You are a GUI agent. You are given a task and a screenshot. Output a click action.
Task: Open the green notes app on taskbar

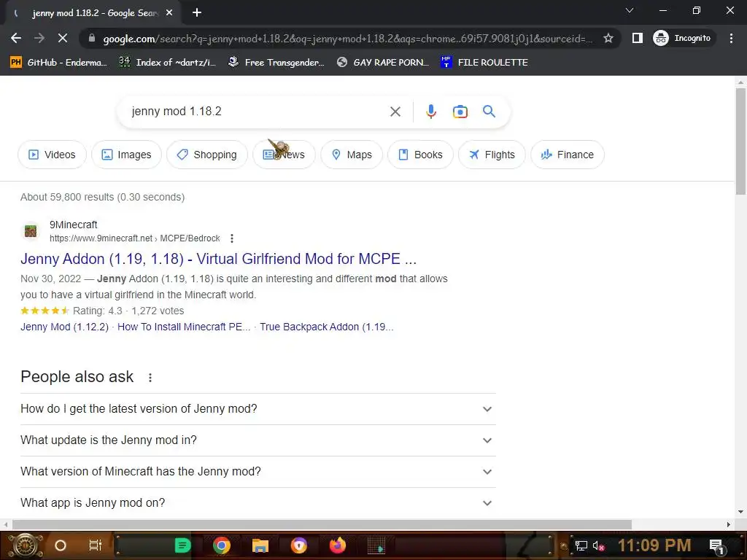point(182,545)
